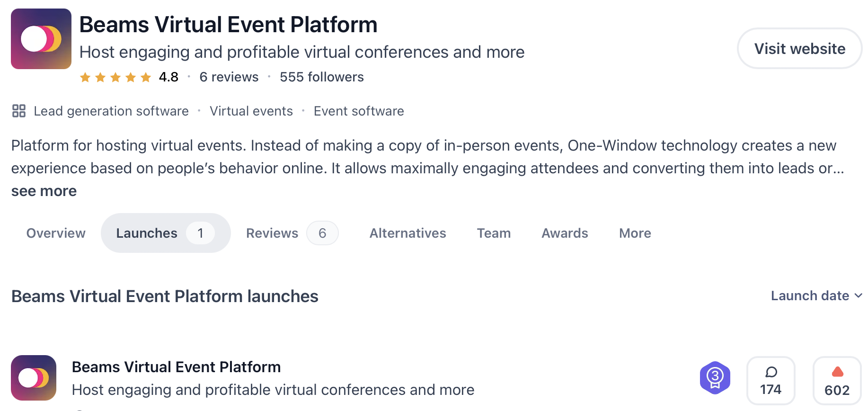Click the launch tagline under the launch title
The height and width of the screenshot is (411, 868).
click(x=273, y=390)
